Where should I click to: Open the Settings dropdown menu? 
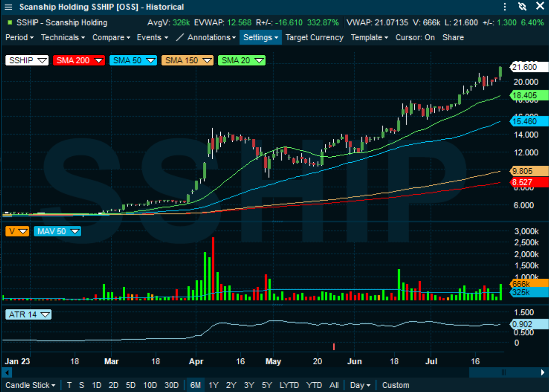coord(261,37)
